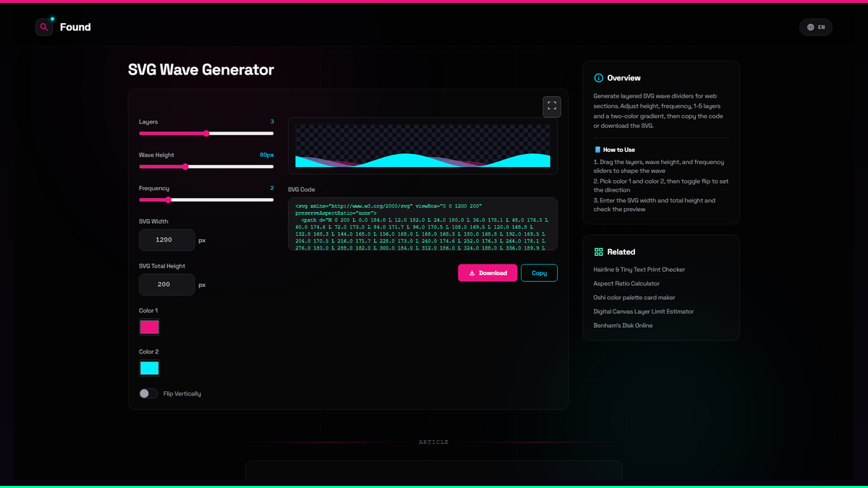Open the Color 1 pink swatch
This screenshot has height=488, width=868.
point(150,327)
